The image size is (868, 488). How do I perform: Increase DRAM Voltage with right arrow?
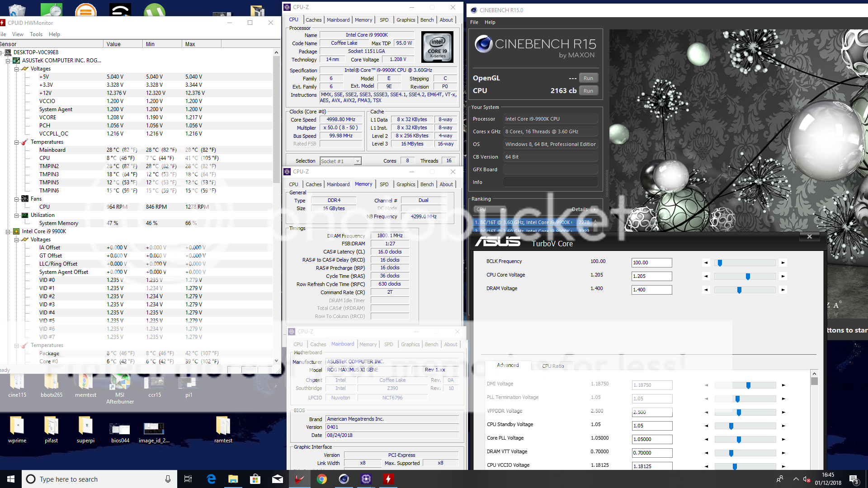pyautogui.click(x=783, y=290)
